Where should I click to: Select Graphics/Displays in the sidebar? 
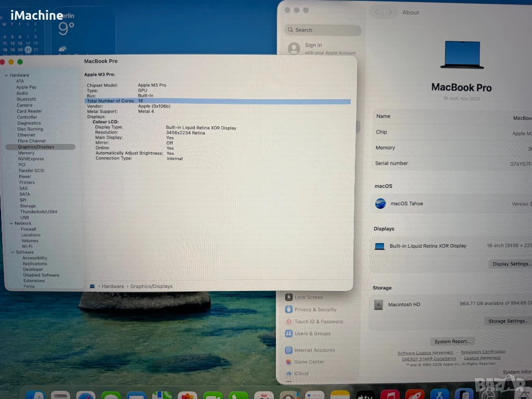coord(41,147)
